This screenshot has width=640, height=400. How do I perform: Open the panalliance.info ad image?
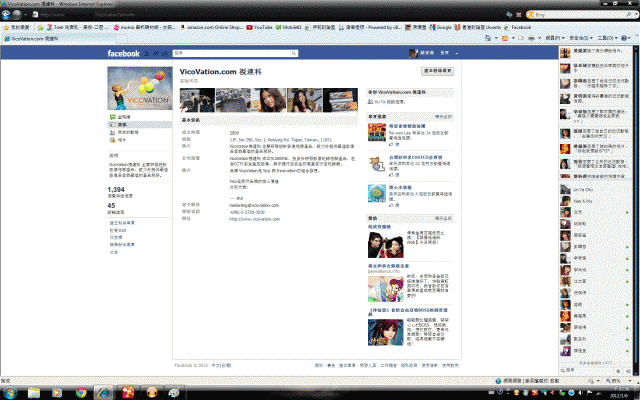point(385,289)
